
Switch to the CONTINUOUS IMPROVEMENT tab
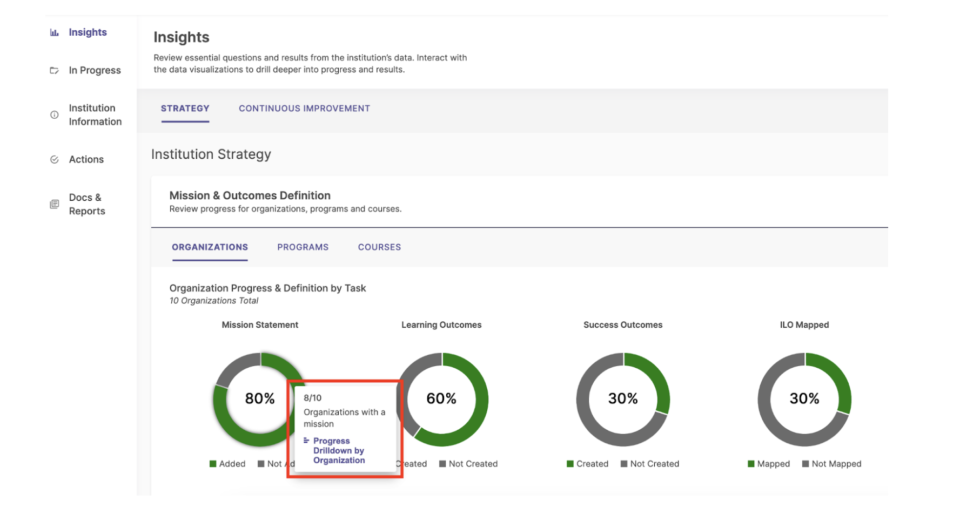click(304, 108)
